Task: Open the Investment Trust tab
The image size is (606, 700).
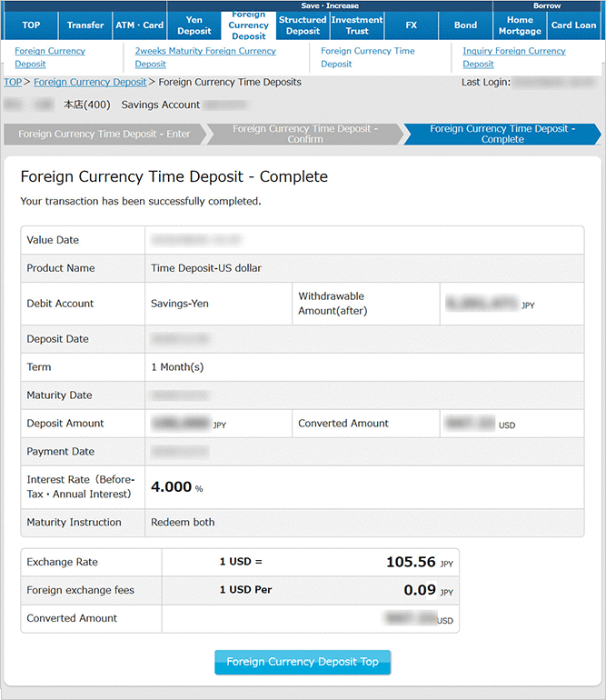Action: (357, 25)
